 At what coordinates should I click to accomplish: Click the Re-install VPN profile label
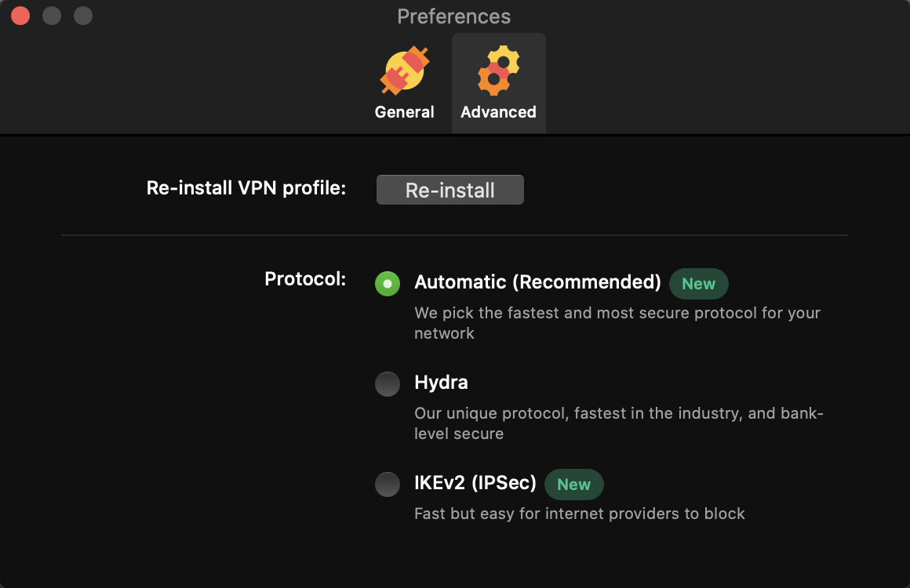coord(246,188)
